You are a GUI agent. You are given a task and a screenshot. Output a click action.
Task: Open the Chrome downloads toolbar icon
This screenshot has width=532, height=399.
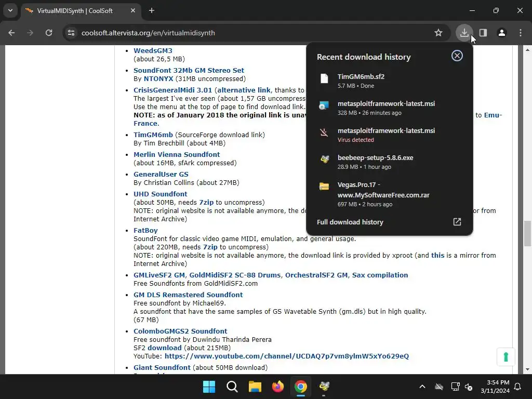click(464, 33)
